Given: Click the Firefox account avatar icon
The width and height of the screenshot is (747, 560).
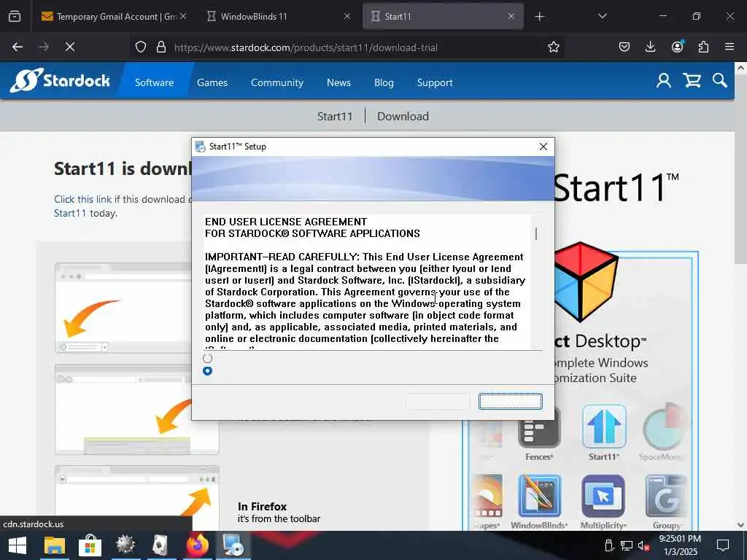Looking at the screenshot, I should [x=677, y=47].
